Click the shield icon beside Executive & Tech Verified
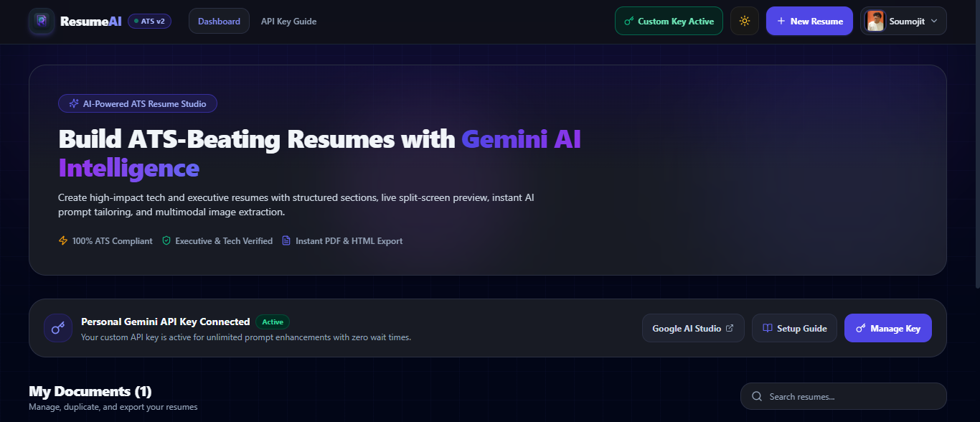 [166, 241]
